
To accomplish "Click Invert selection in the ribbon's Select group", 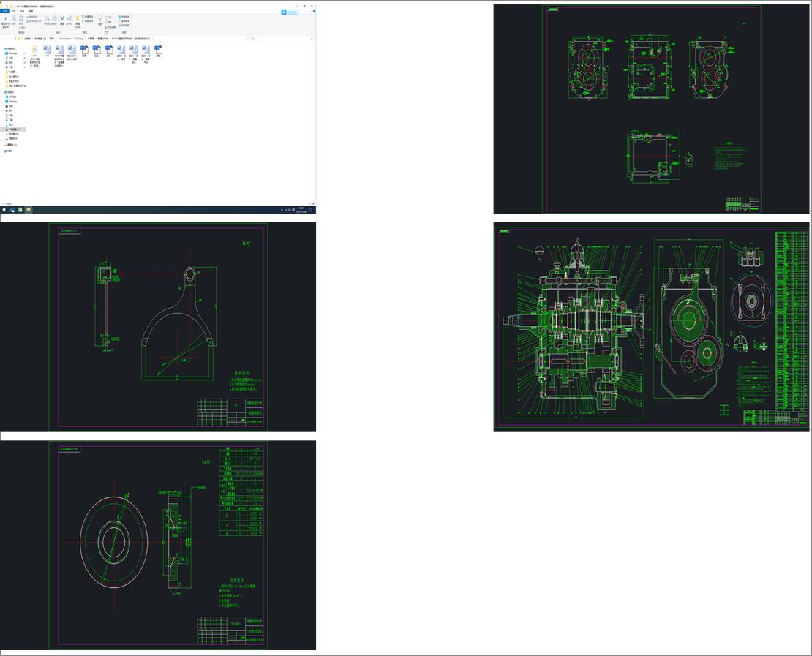I will pyautogui.click(x=124, y=26).
